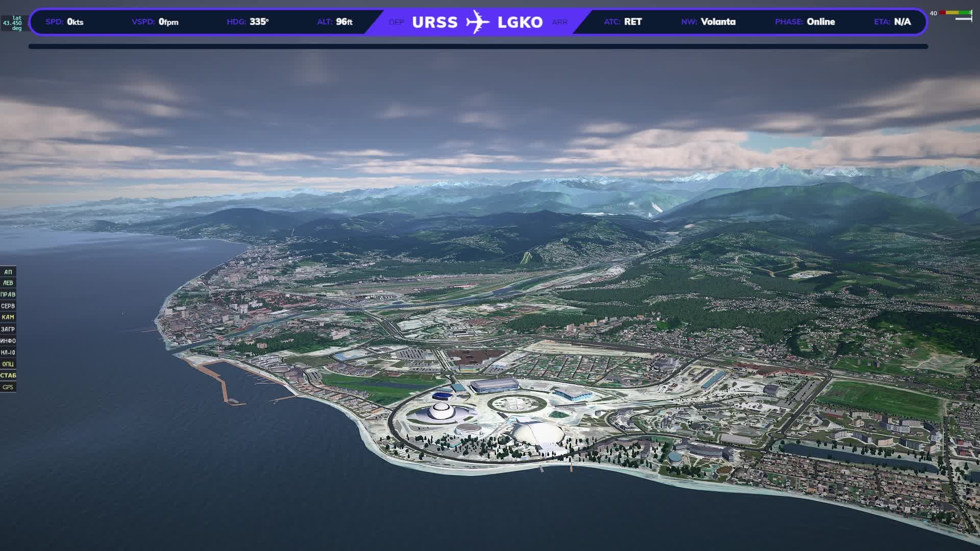Click the frame rate color meter
The image size is (980, 551).
(x=955, y=13)
